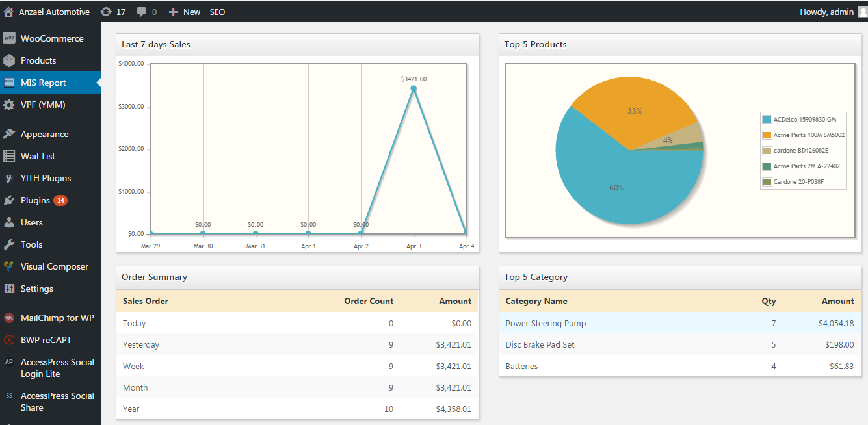
Task: Click the Tools wrench icon
Action: (9, 244)
